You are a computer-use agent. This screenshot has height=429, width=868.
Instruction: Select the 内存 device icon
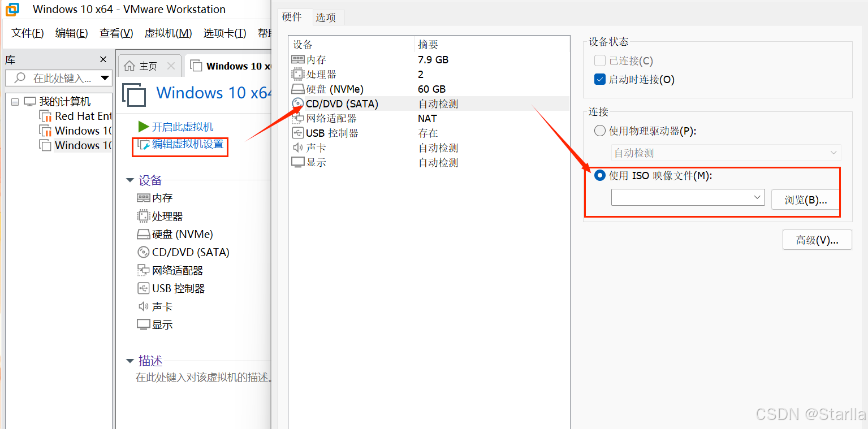298,59
